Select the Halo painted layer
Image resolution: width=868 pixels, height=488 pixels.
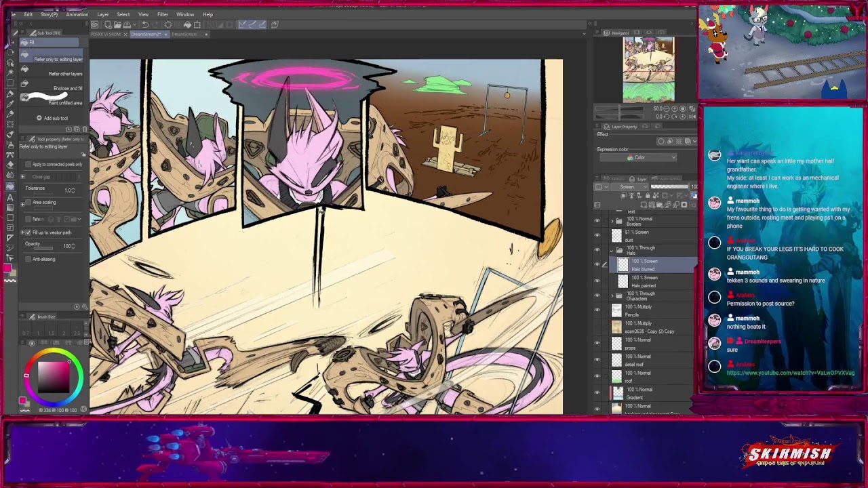(652, 281)
